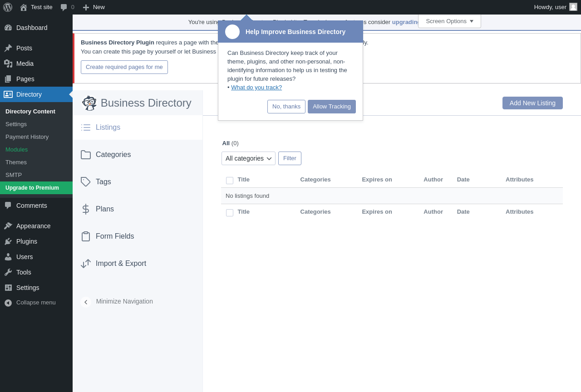Screen dimensions: 581x392
Task: Click the Categories folder icon
Action: [x=86, y=155]
